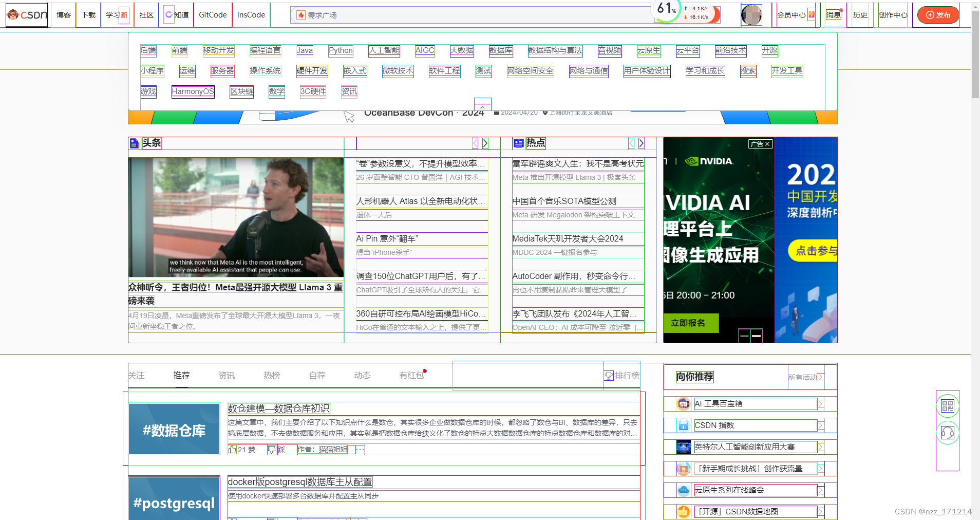Open article docker版postgresql数据库主从配置
This screenshot has width=980, height=520.
[300, 482]
